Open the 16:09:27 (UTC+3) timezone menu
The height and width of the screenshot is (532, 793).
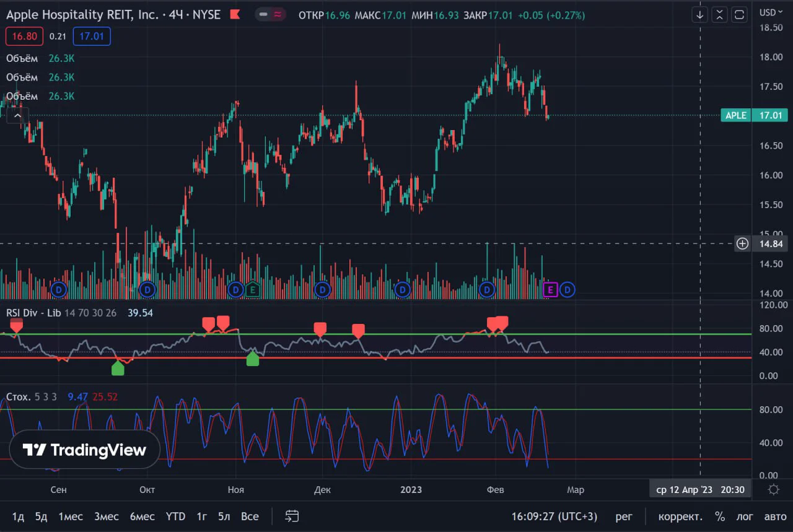556,517
